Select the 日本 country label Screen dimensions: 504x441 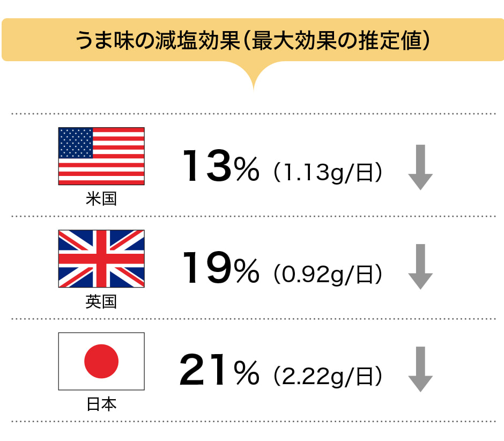101,404
